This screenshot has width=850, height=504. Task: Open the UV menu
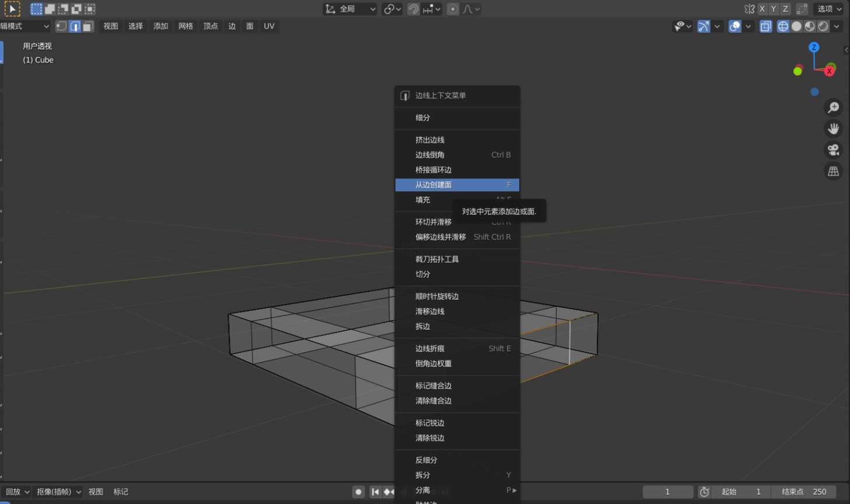269,26
